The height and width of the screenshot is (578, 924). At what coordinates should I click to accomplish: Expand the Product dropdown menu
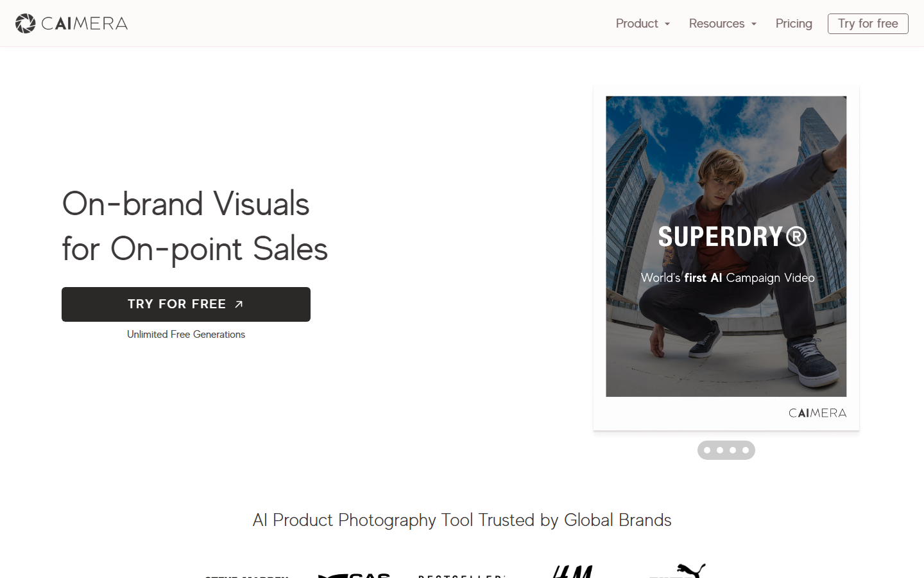[642, 24]
